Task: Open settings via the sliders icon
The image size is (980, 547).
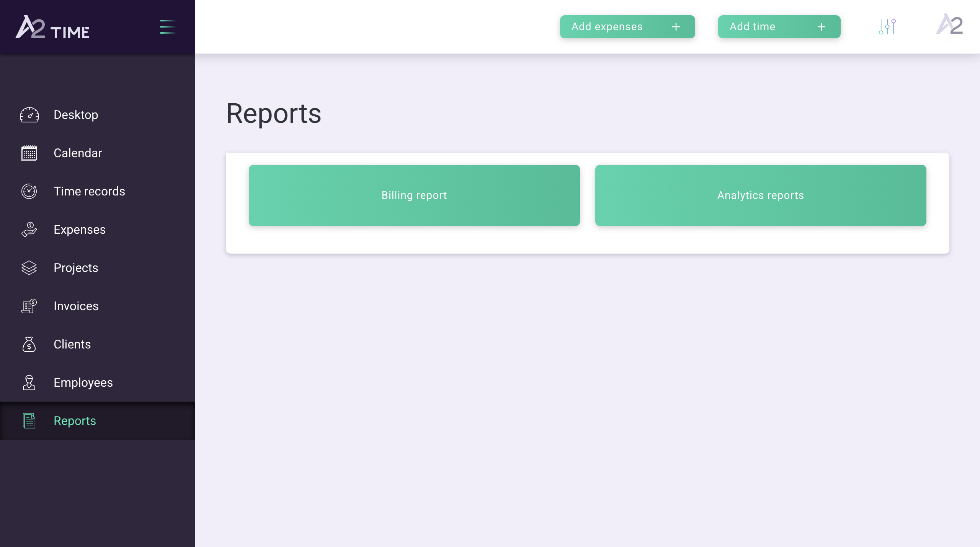Action: [887, 27]
